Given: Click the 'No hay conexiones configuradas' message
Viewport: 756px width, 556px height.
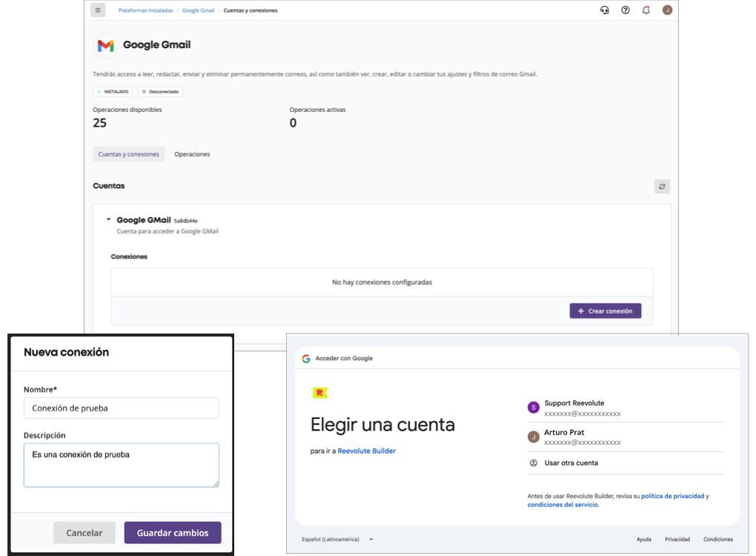Looking at the screenshot, I should [382, 282].
